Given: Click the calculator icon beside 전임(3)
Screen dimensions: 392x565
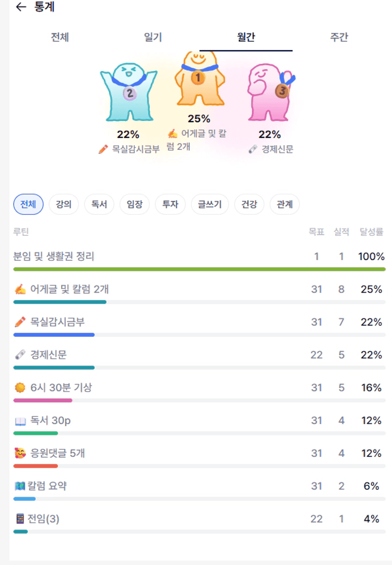Looking at the screenshot, I should 20,519.
